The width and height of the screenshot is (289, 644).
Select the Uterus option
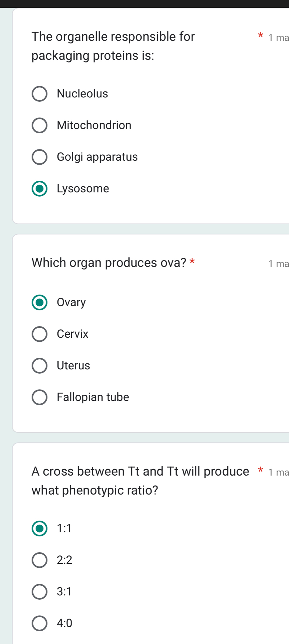pos(39,366)
